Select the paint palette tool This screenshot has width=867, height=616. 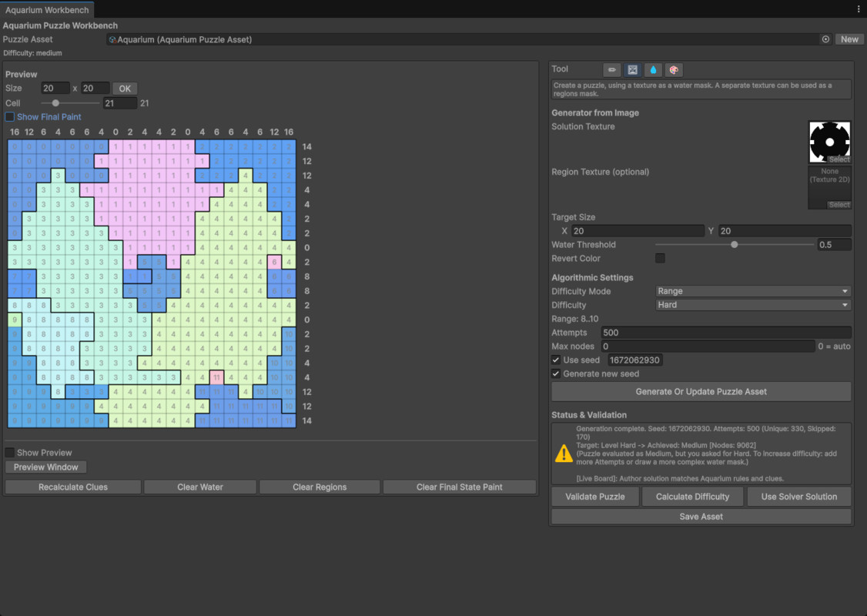(674, 69)
